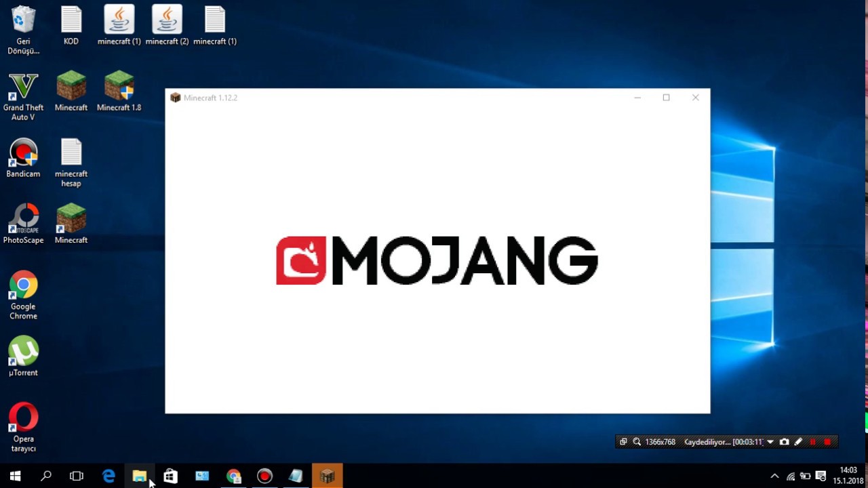Screen dimensions: 868x488
Task: Select the Grand Theft Auto V shortcut
Action: (23, 96)
